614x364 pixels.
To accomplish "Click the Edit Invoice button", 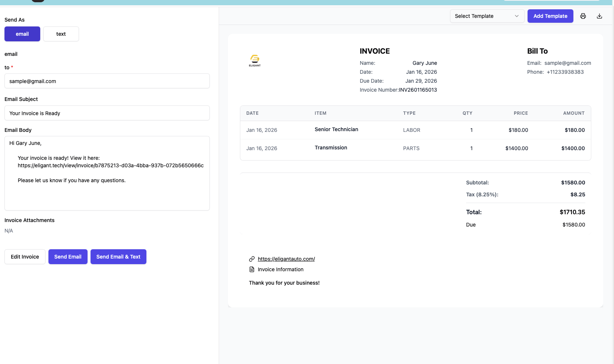I will pos(25,257).
